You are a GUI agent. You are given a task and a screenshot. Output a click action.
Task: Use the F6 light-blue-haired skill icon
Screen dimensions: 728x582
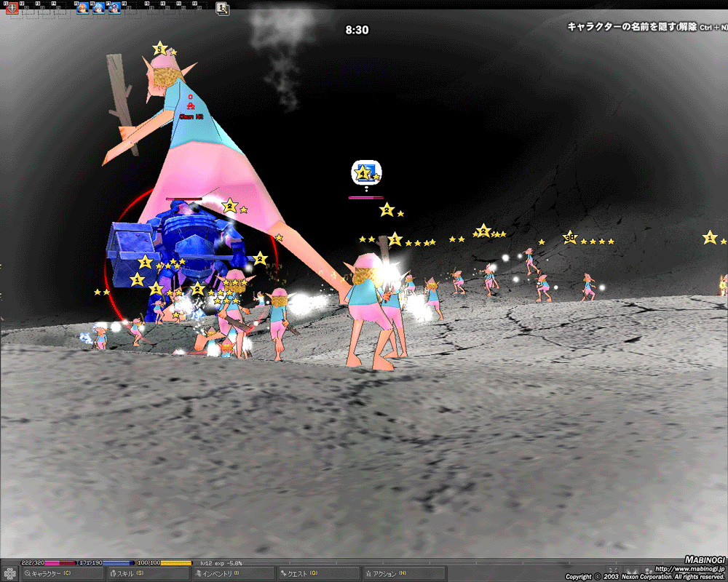[x=98, y=8]
